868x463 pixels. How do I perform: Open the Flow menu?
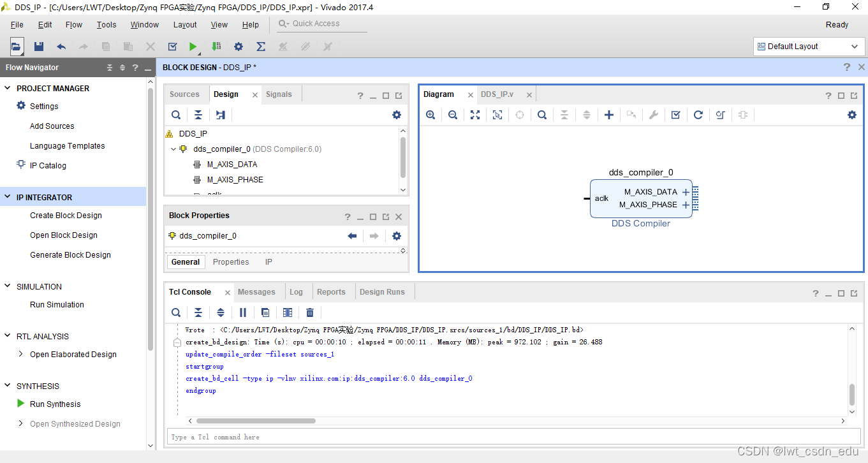[74, 24]
